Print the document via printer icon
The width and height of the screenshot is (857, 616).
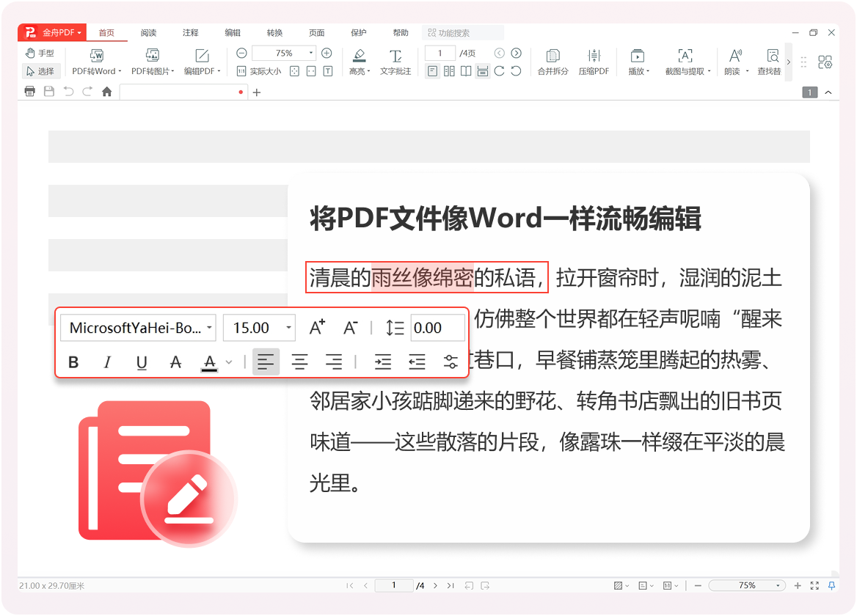(x=30, y=92)
